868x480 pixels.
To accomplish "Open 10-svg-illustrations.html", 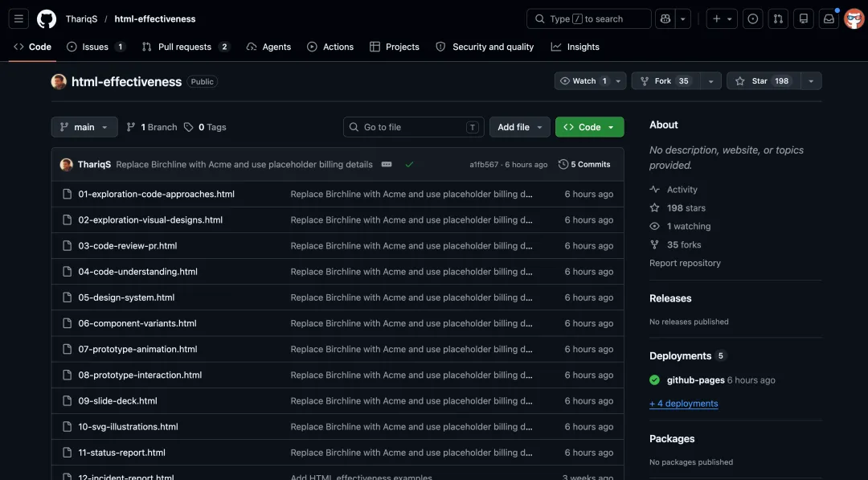I will pyautogui.click(x=128, y=427).
